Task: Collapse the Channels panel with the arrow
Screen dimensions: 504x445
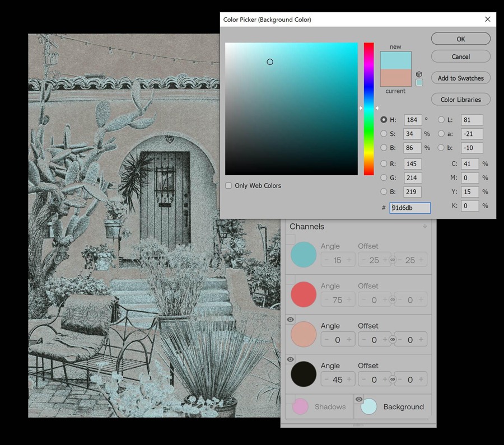Action: coord(425,227)
